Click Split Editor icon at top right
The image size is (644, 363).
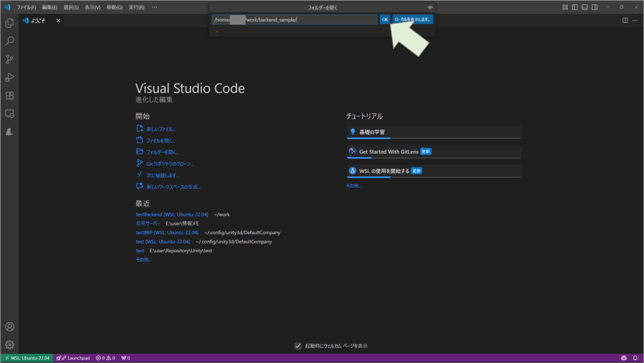coord(625,20)
